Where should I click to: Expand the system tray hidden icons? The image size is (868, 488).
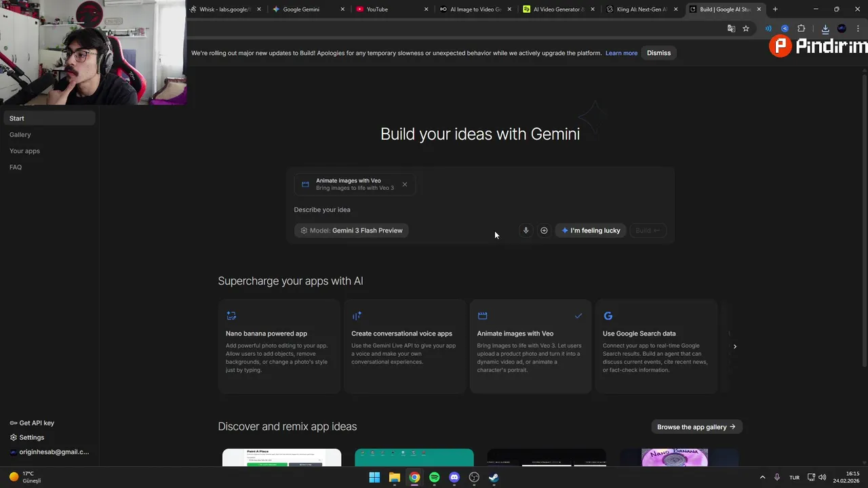[x=762, y=477]
